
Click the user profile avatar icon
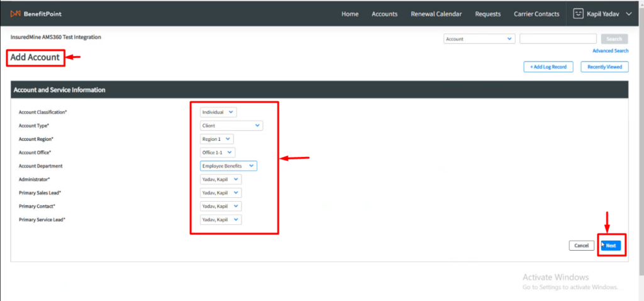pos(579,14)
